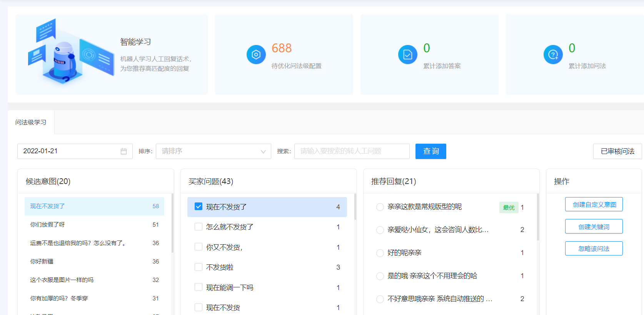Viewport: 644px width, 315px height.
Task: Open the 请排序 sort dropdown
Action: [214, 151]
